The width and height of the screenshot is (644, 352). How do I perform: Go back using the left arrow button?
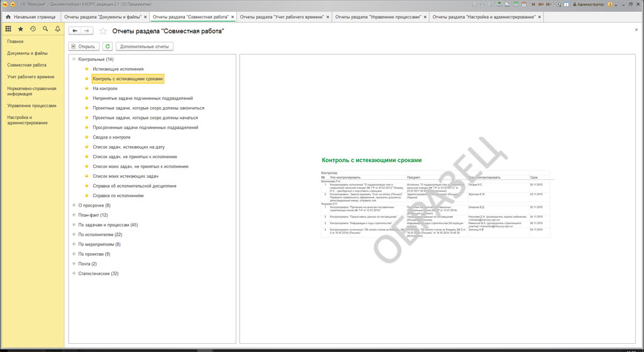click(75, 30)
